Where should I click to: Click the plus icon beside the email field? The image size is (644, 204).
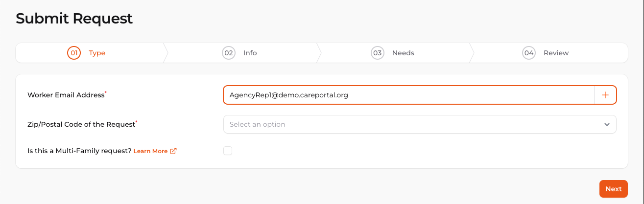click(x=605, y=95)
